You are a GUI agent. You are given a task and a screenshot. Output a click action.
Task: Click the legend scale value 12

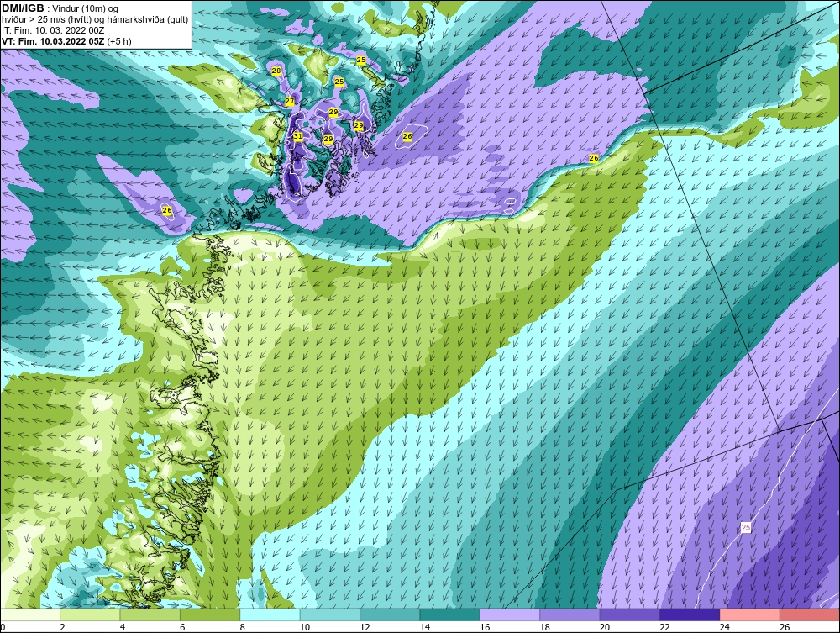pyautogui.click(x=365, y=627)
